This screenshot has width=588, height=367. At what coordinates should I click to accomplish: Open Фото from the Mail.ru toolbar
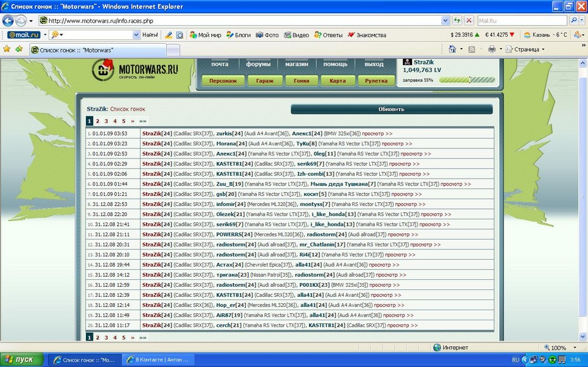point(267,35)
